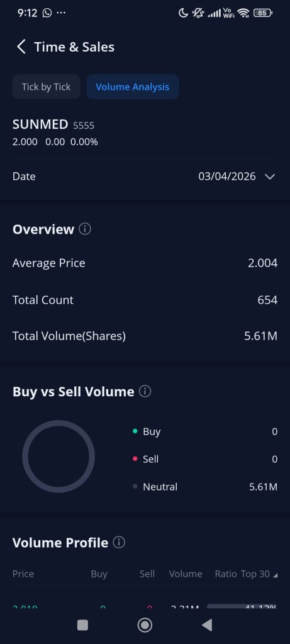The height and width of the screenshot is (644, 290).
Task: Tap the Ratio column header
Action: (x=225, y=574)
